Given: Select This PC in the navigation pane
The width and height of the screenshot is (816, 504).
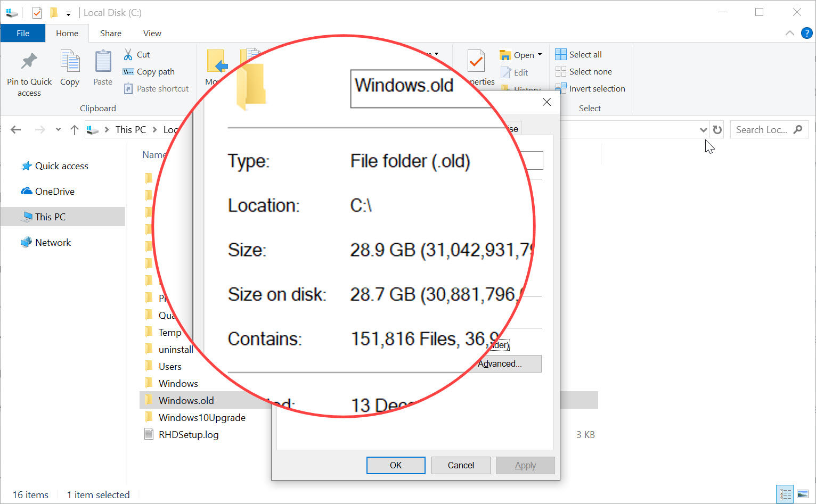Looking at the screenshot, I should click(63, 217).
